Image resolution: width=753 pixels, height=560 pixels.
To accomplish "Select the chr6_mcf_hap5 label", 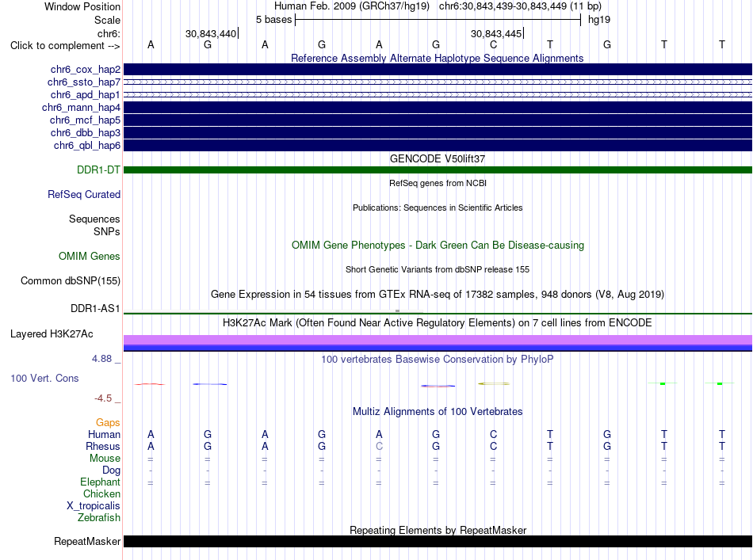I will pyautogui.click(x=85, y=120).
